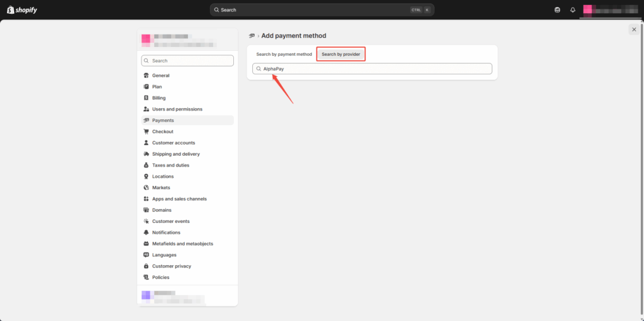Open Apps and sales channels settings

point(179,199)
